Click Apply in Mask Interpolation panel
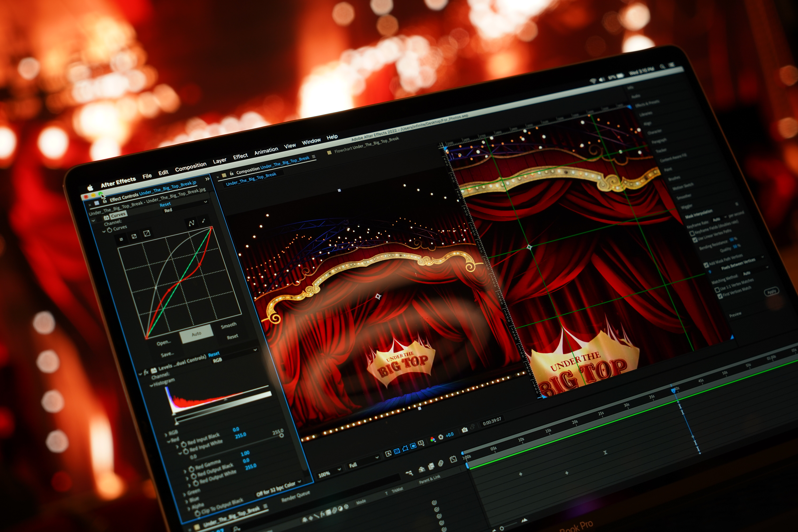The height and width of the screenshot is (532, 798). click(x=772, y=291)
